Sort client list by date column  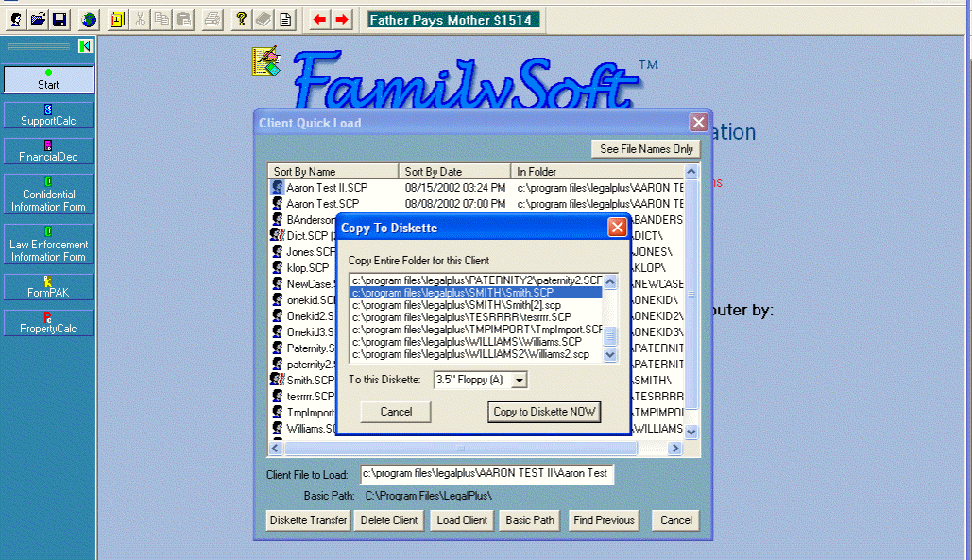455,172
